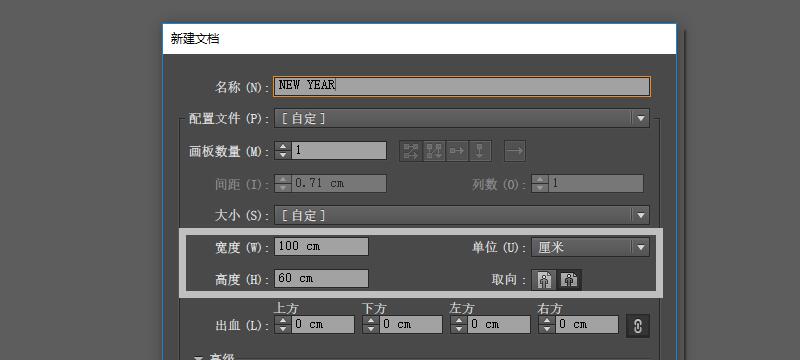800x360 pixels.
Task: Click the 新建文档 dialog title bar
Action: (x=419, y=39)
